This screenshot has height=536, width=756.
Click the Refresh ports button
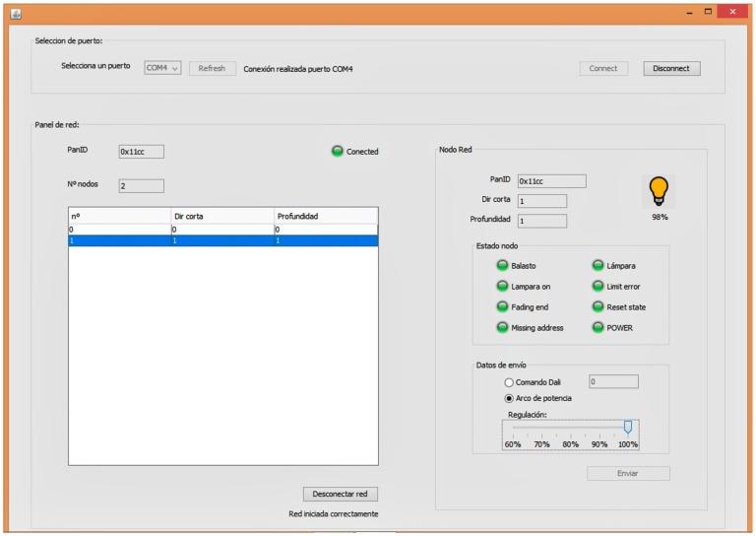coord(212,69)
